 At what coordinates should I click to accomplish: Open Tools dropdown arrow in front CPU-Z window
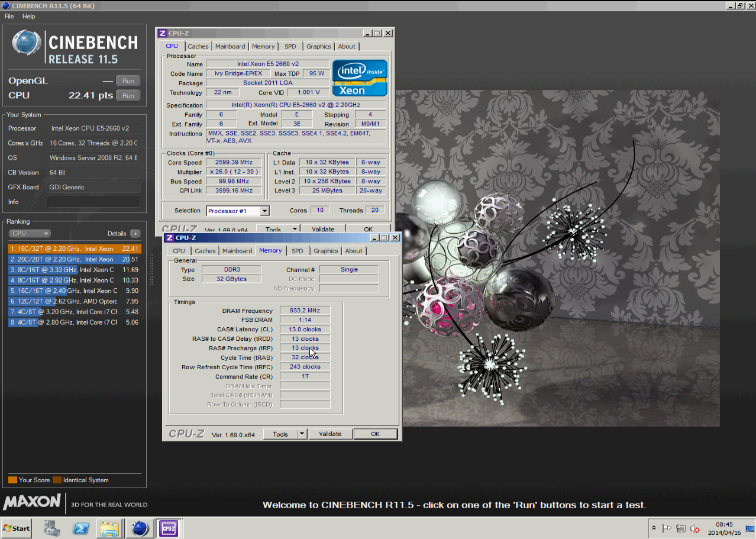[302, 434]
